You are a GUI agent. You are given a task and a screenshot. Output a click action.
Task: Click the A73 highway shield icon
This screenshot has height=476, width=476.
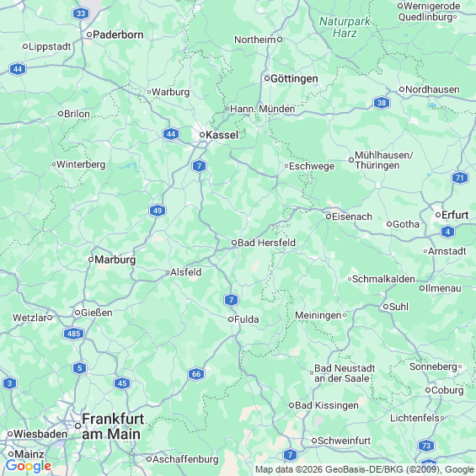[426, 446]
